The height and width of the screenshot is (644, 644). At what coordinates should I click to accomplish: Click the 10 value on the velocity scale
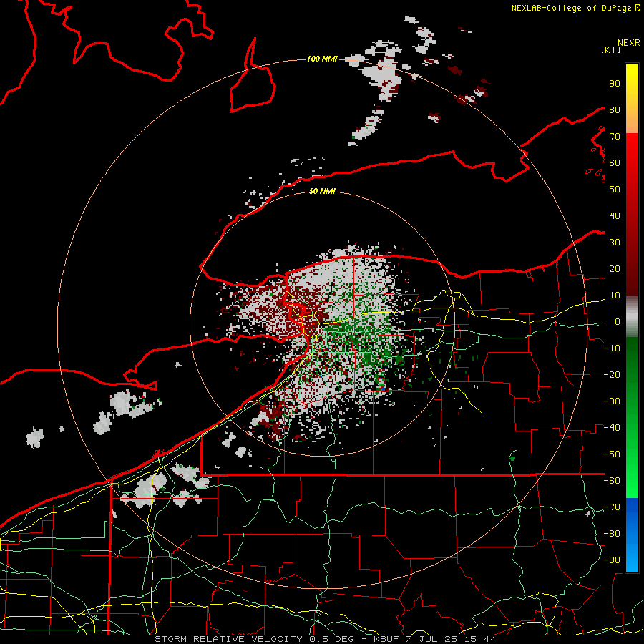(x=615, y=296)
